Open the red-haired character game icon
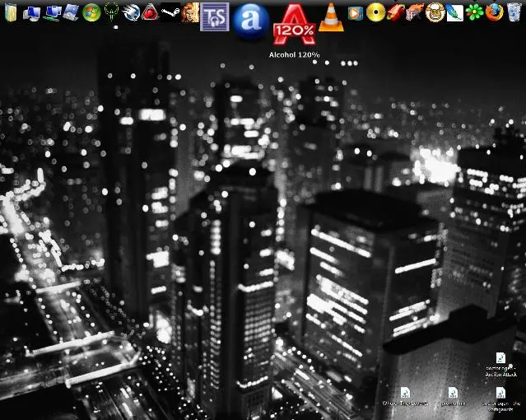The image size is (526, 420). (x=191, y=12)
